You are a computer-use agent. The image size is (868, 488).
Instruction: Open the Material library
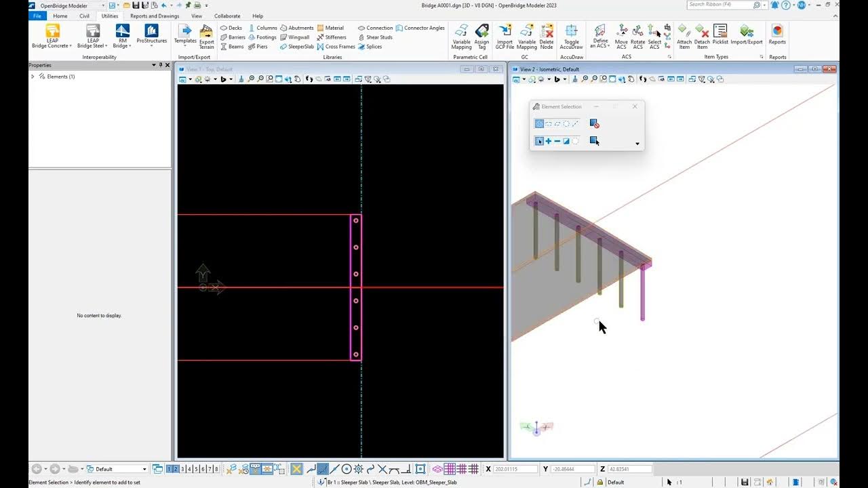(331, 28)
